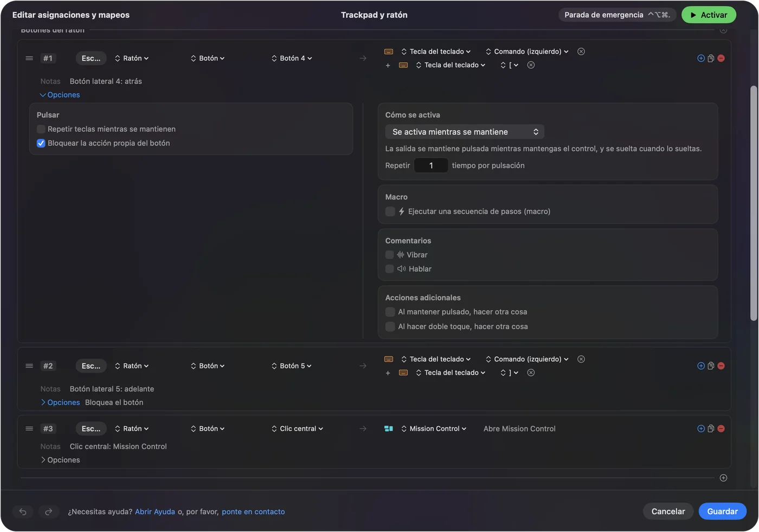This screenshot has height=532, width=759.
Task: Duplicate mapping #1 with the copy icon
Action: pos(711,58)
